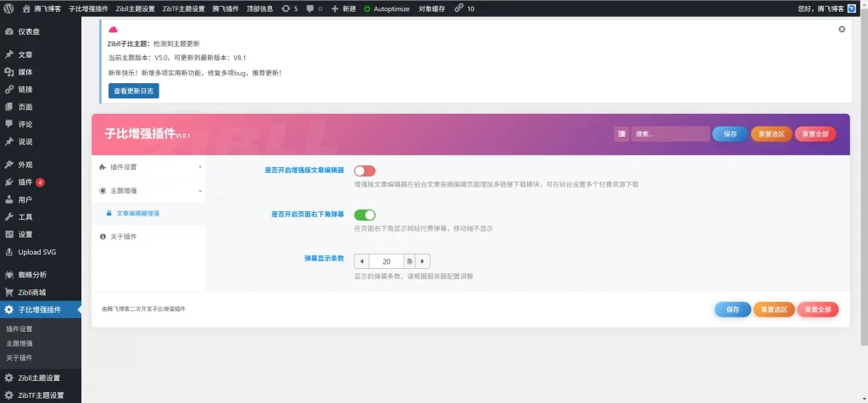Open 用户 in the sidebar
The image size is (868, 403).
41,199
